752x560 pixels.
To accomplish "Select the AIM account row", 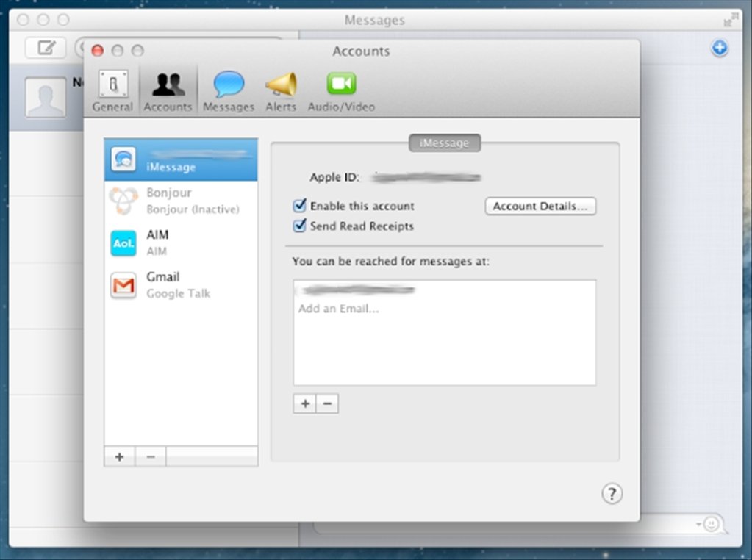I will 181,243.
